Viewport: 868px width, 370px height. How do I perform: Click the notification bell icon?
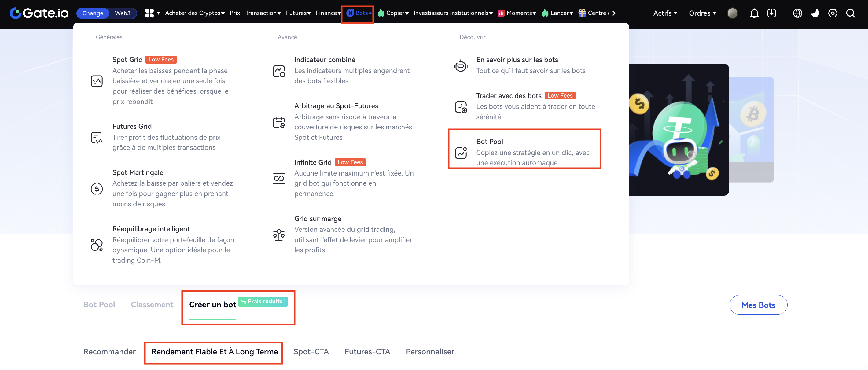coord(754,13)
